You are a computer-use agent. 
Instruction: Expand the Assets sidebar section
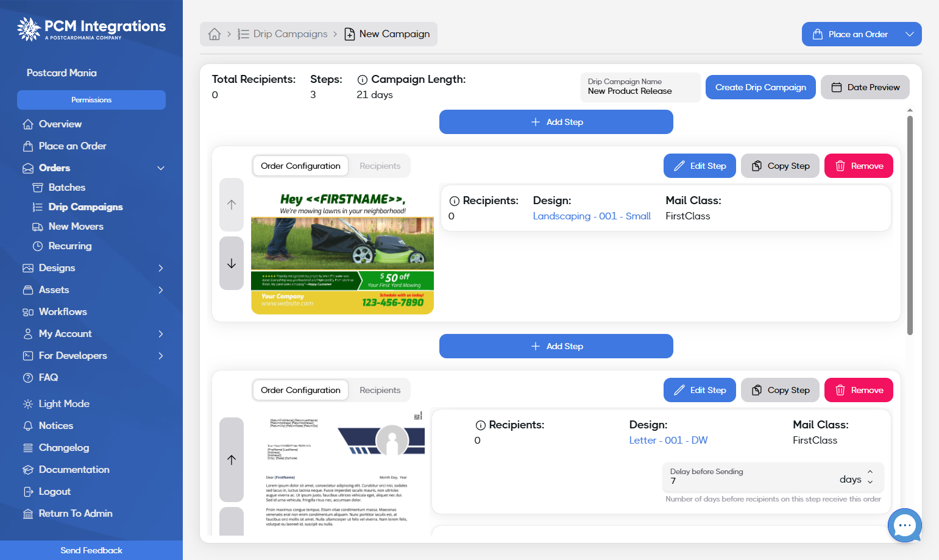[x=161, y=290]
